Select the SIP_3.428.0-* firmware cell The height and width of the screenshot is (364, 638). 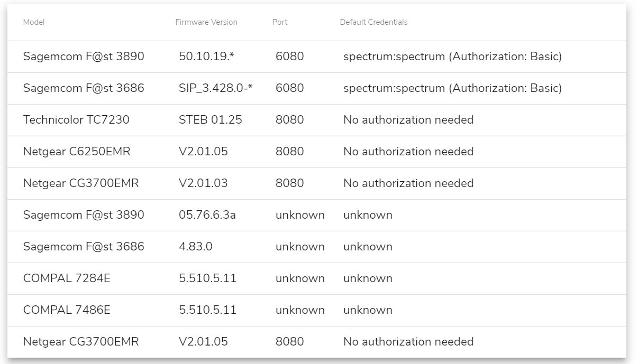point(216,88)
